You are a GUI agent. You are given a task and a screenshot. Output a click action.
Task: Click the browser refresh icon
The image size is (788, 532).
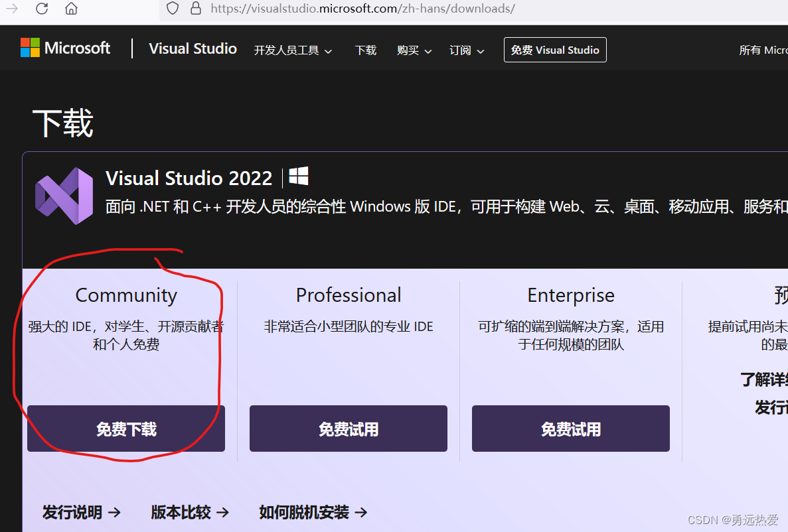click(x=41, y=9)
